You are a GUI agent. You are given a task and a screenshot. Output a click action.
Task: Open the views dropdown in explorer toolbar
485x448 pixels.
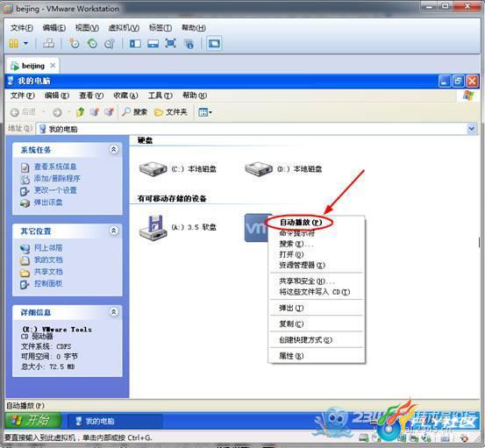205,112
